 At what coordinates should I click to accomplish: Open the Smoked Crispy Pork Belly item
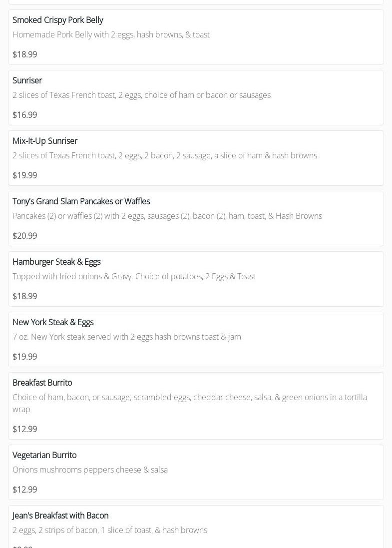point(58,20)
